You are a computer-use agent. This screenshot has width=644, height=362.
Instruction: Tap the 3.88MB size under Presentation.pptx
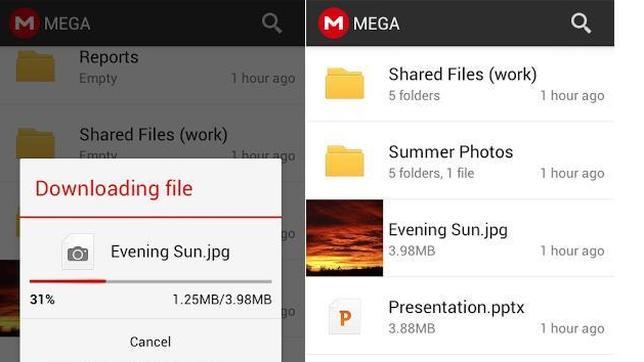click(412, 328)
